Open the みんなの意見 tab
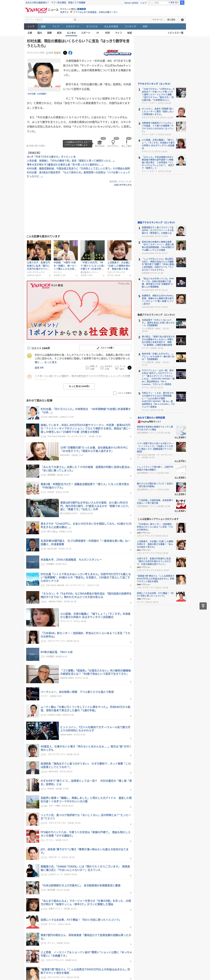Image resolution: width=210 pixels, height=980 pixels. pyautogui.click(x=111, y=27)
